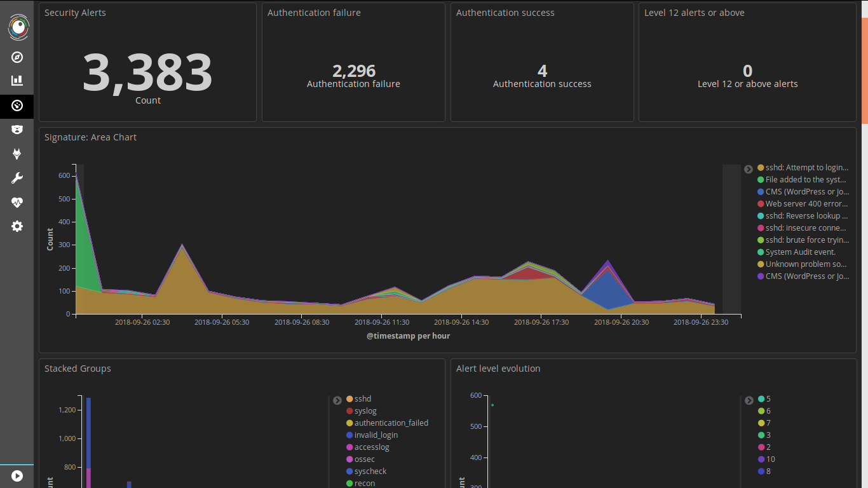The height and width of the screenshot is (488, 868).
Task: Click the orange page scrollbar thumb
Action: click(x=864, y=71)
